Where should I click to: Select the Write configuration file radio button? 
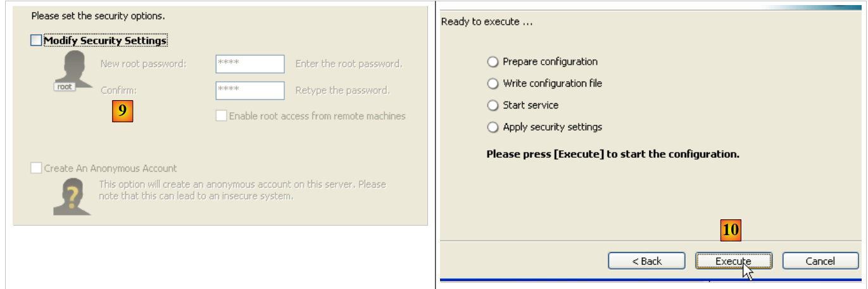[x=493, y=84]
